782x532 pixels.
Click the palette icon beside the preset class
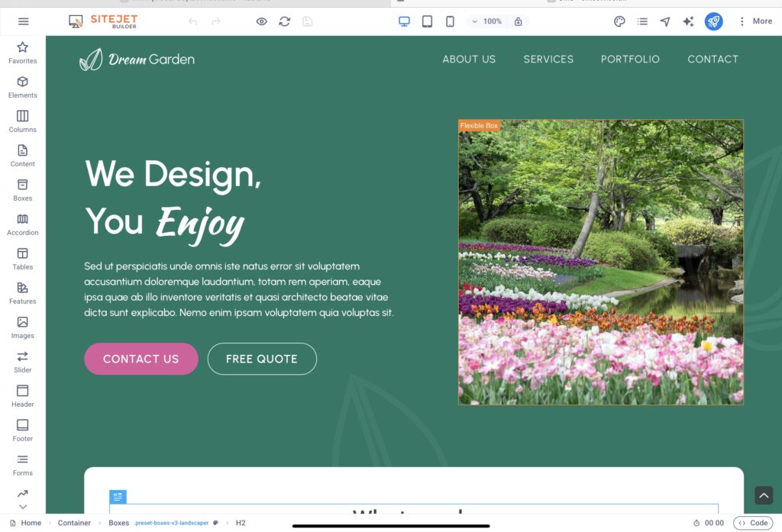click(x=216, y=523)
